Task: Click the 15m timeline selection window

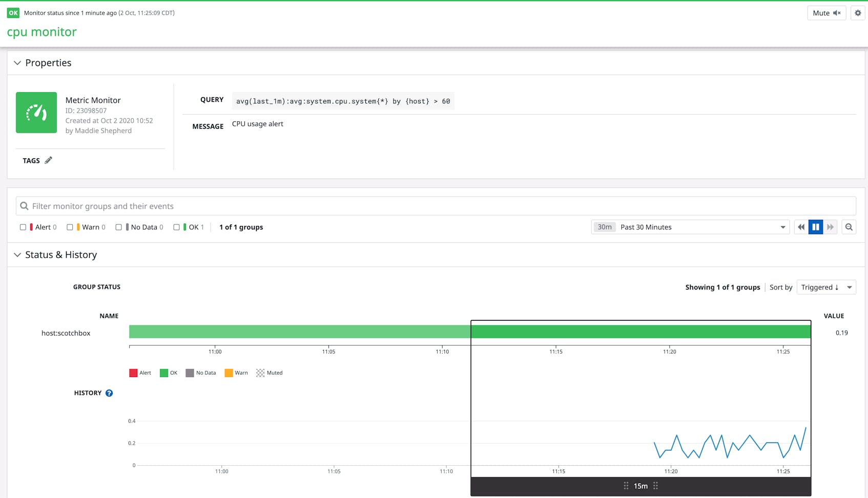Action: tap(640, 486)
